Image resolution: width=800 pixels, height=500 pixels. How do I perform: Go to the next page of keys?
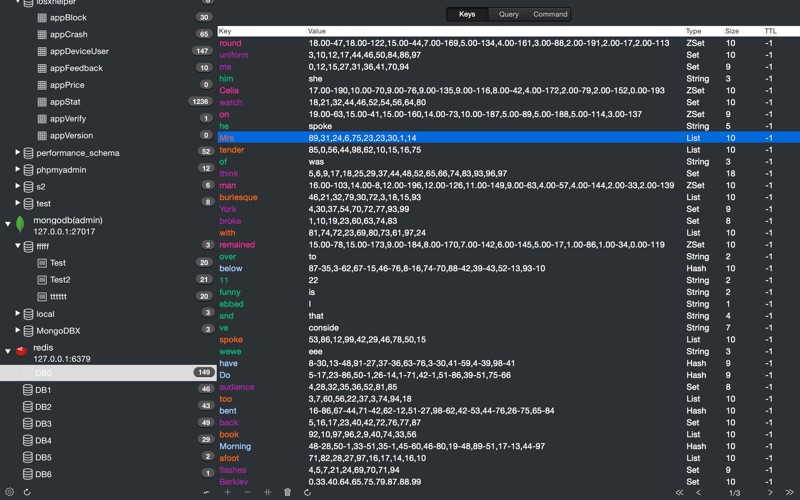click(x=770, y=492)
